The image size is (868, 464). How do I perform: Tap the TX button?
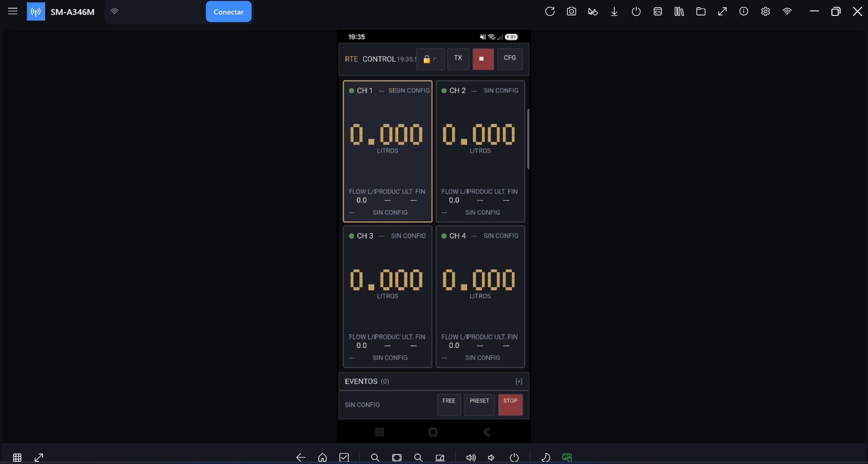click(x=458, y=59)
